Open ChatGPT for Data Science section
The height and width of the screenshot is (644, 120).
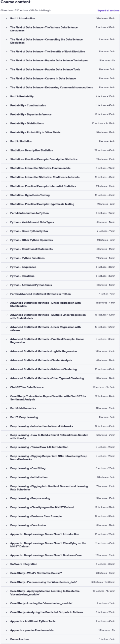point(60,387)
